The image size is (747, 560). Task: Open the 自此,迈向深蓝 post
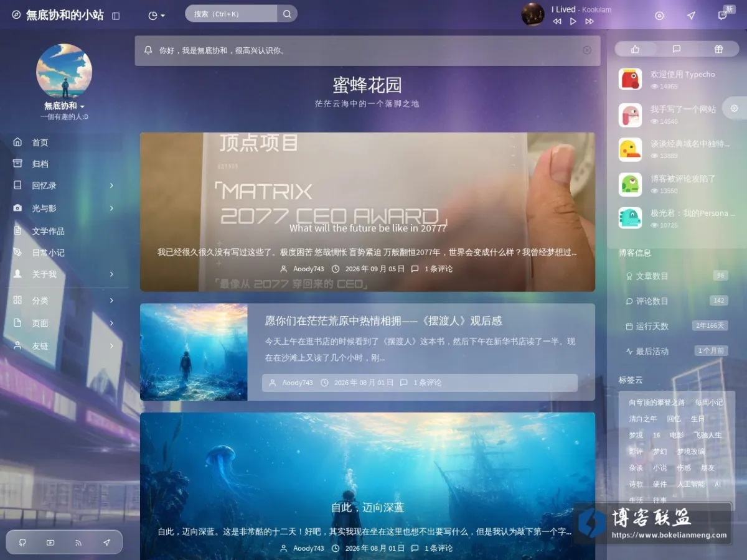pos(368,508)
